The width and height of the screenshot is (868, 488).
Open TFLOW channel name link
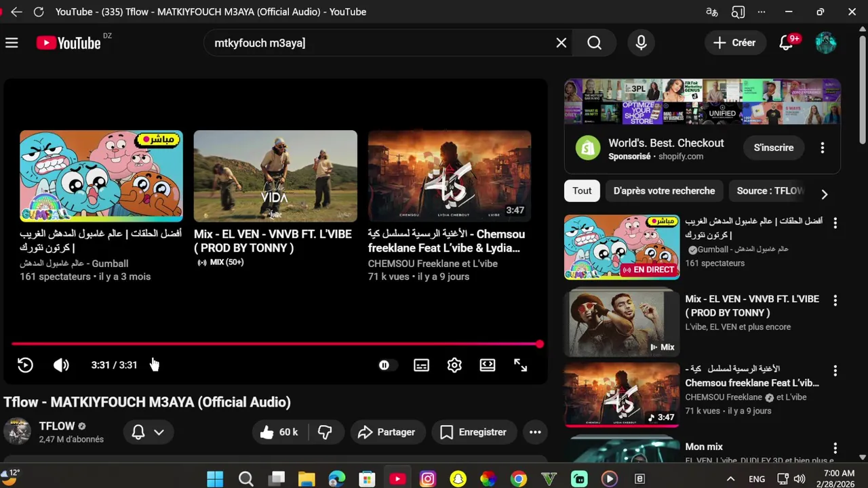57,426
